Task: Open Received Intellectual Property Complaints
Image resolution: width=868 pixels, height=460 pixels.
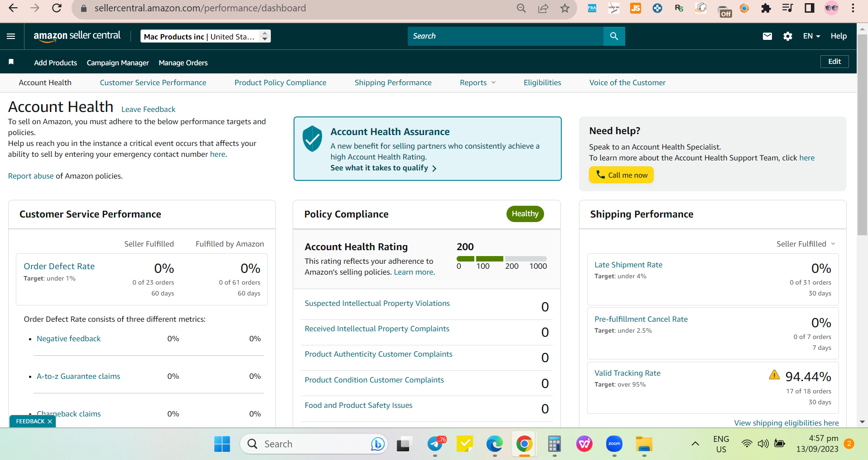Action: pyautogui.click(x=377, y=329)
